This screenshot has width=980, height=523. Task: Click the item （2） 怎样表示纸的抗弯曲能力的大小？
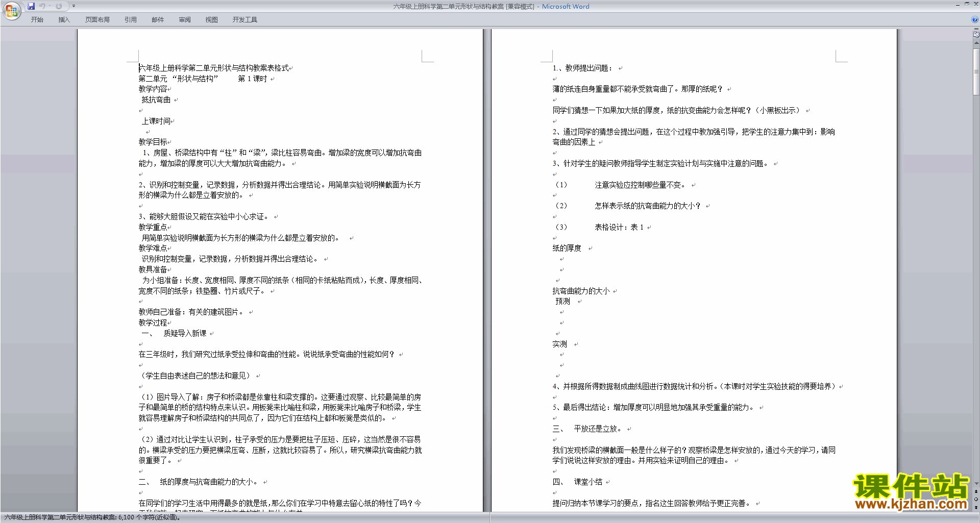coord(629,206)
